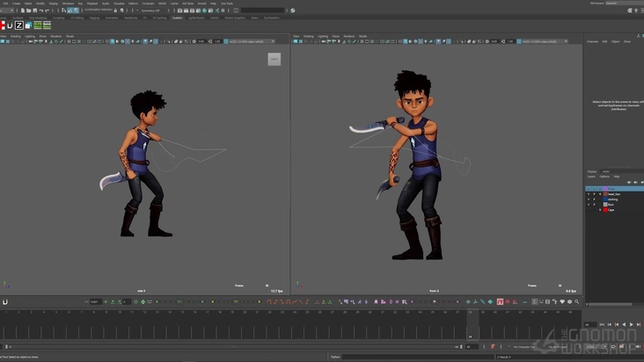Click the ViewCube in left viewport
Image resolution: width=644 pixels, height=362 pixels.
274,59
